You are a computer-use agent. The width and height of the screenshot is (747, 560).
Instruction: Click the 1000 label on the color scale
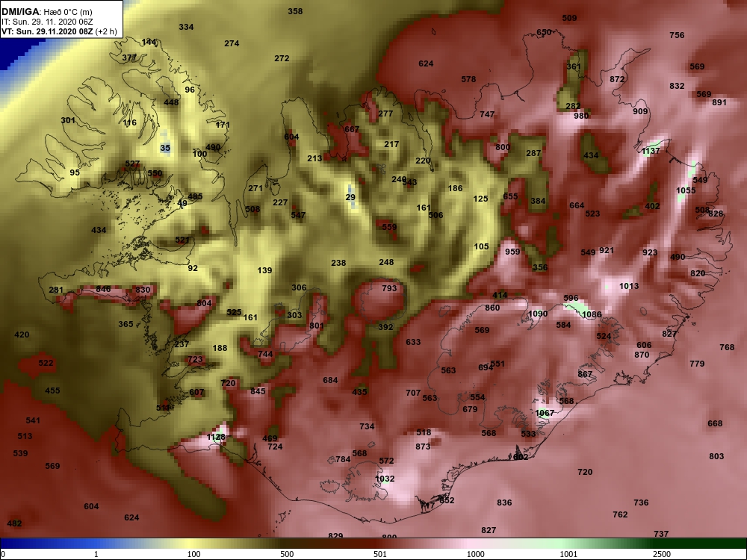tap(475, 554)
